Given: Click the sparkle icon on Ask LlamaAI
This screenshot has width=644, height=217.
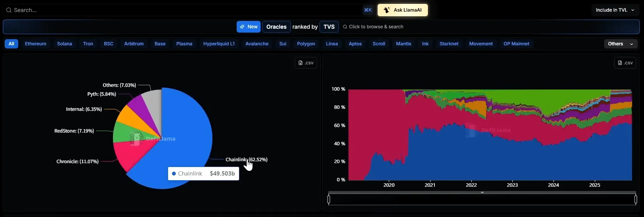Looking at the screenshot, I should click(386, 10).
